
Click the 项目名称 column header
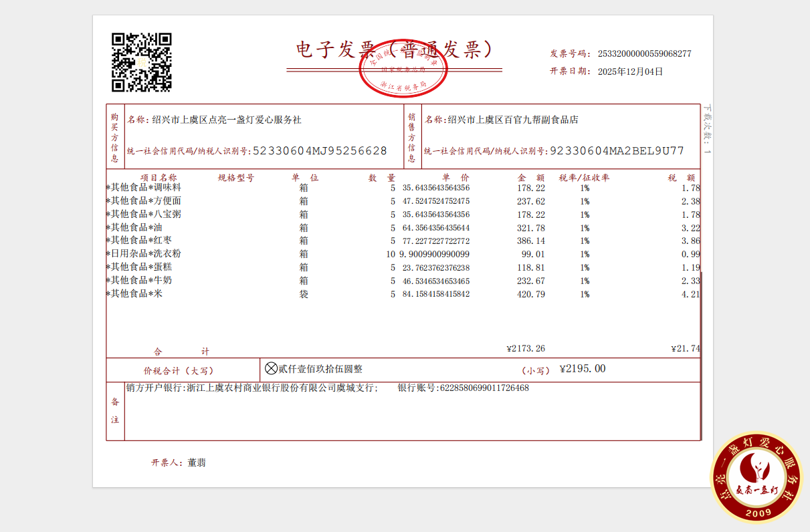click(159, 178)
